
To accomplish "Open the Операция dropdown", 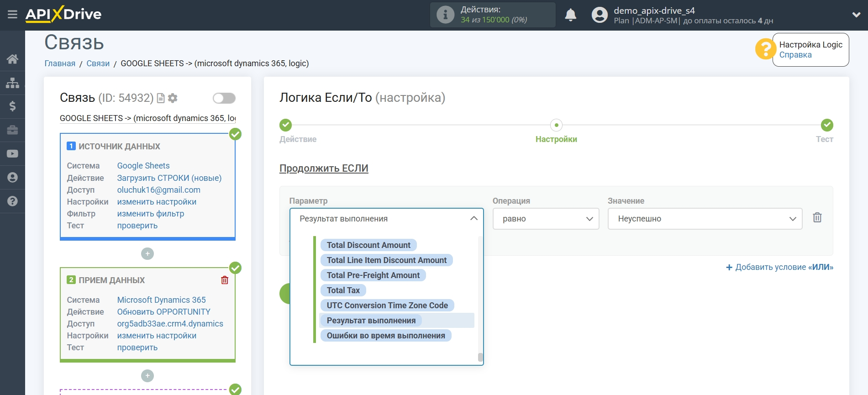I will [546, 219].
